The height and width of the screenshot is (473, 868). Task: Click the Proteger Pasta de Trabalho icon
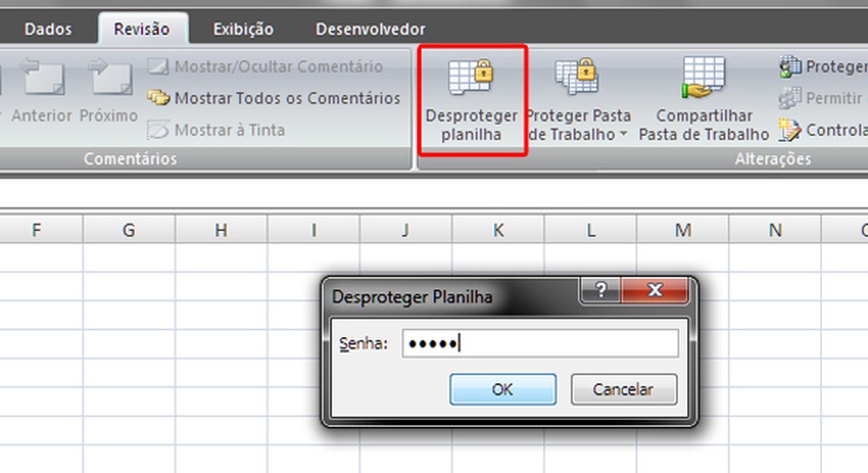click(x=576, y=76)
